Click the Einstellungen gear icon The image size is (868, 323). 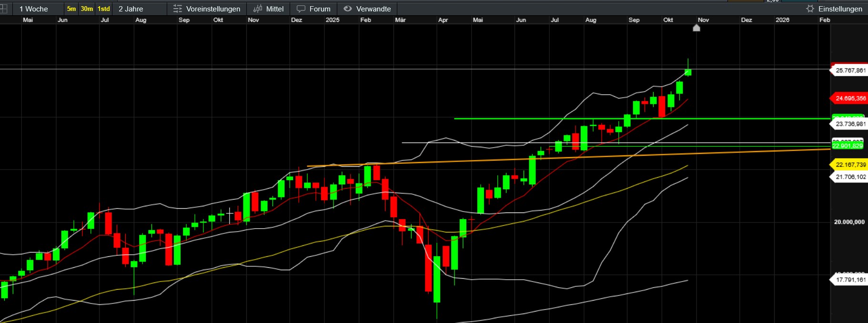click(x=810, y=9)
